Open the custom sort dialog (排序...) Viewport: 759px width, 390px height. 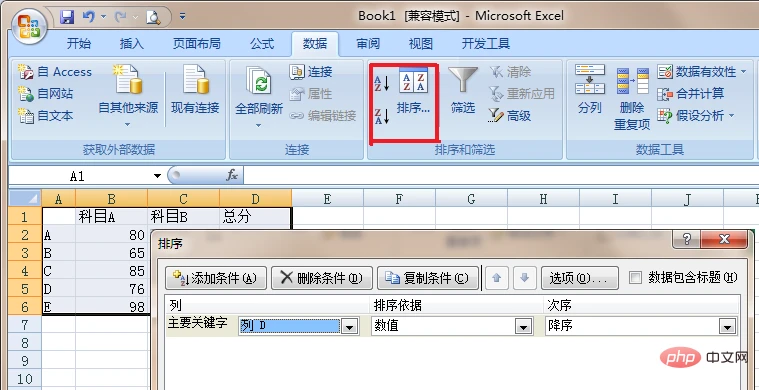click(413, 90)
